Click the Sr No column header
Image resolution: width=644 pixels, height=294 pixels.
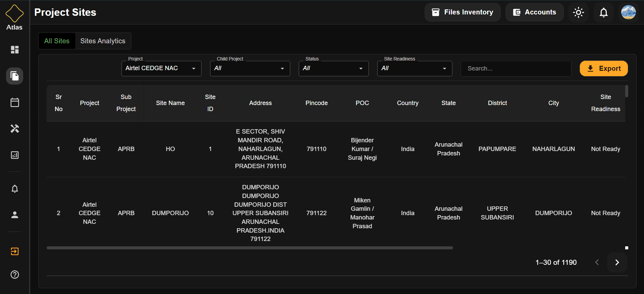coord(58,103)
